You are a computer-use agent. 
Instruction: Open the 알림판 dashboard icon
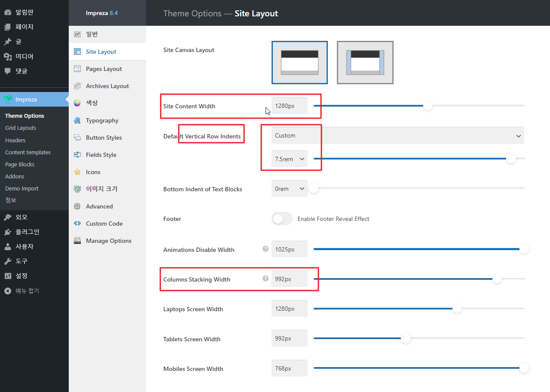[8, 12]
